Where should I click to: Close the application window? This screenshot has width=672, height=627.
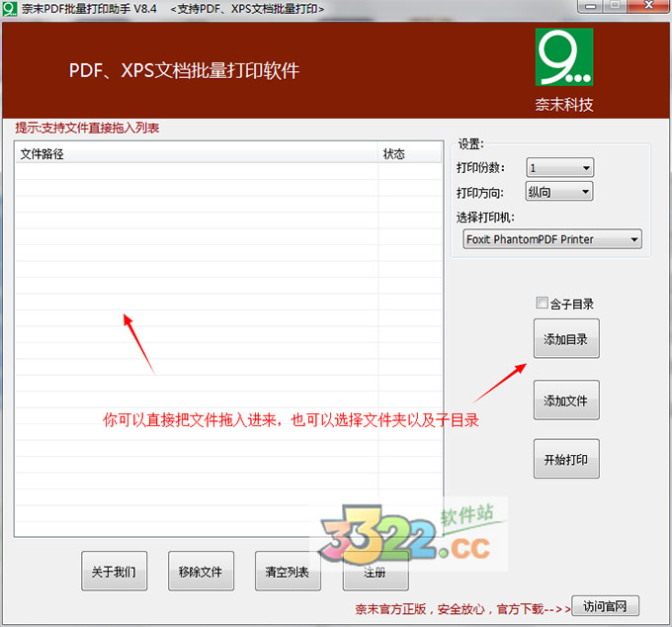click(x=649, y=6)
